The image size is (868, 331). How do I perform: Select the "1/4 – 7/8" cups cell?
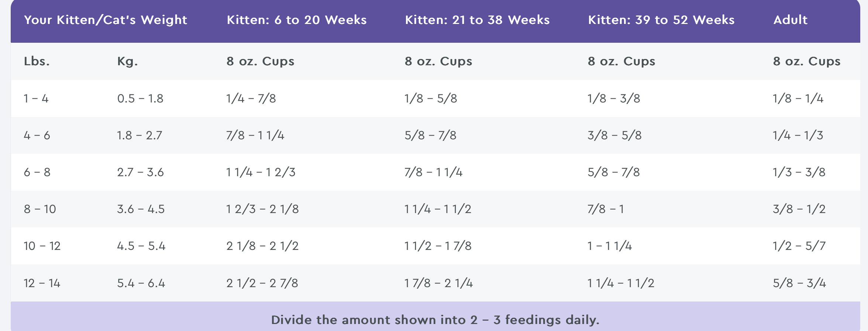251,98
